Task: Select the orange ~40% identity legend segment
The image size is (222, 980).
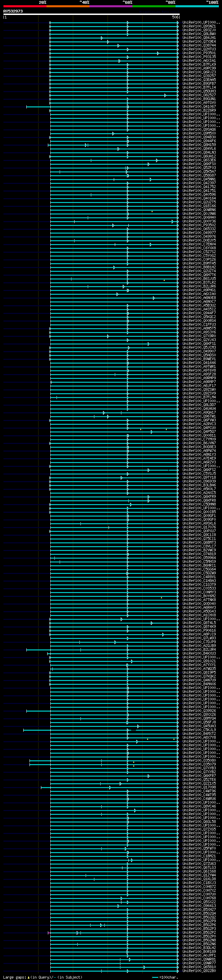Action: click(68, 6)
